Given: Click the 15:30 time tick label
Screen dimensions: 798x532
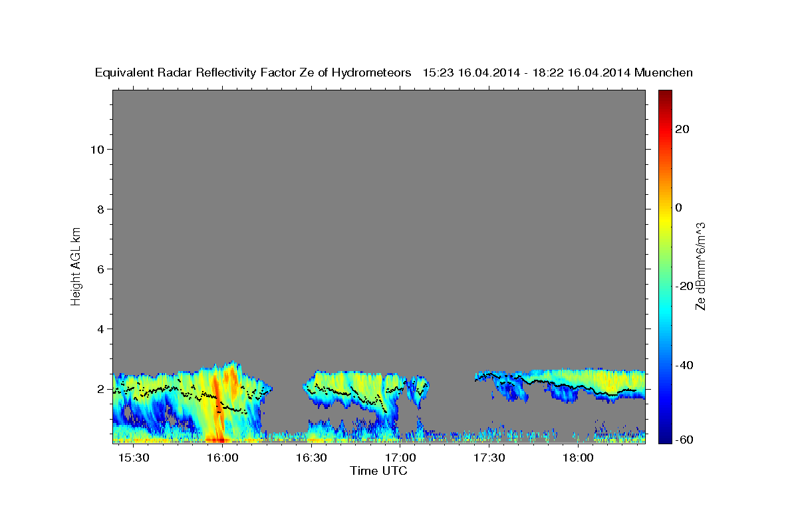Looking at the screenshot, I should (x=134, y=458).
